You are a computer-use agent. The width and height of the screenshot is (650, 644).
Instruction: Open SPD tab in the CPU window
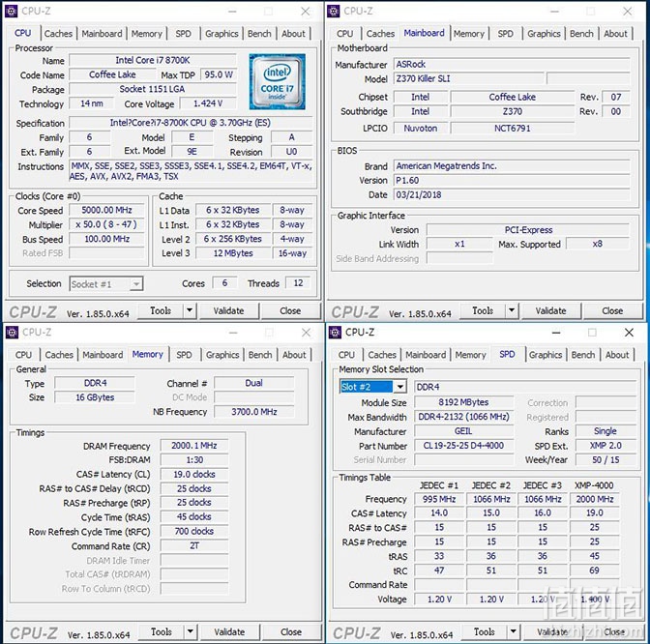183,34
